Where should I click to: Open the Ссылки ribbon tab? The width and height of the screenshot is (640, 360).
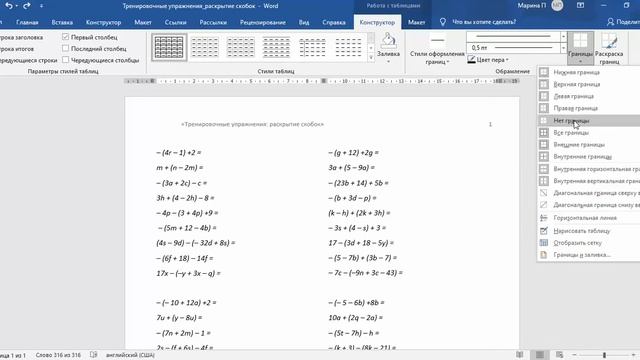(x=176, y=22)
